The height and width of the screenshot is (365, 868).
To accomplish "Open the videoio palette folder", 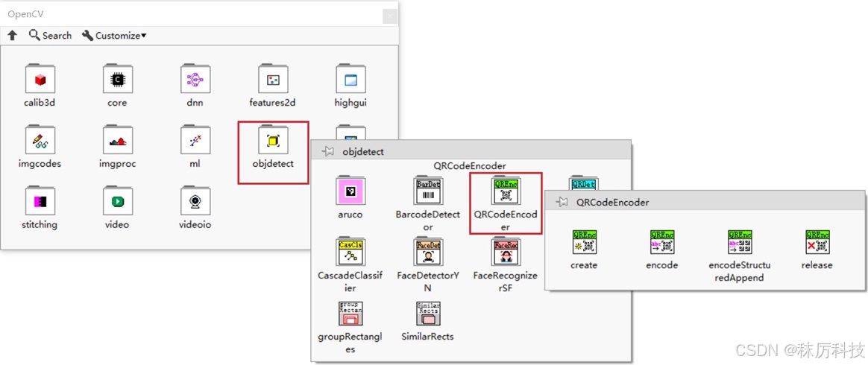I will click(195, 201).
